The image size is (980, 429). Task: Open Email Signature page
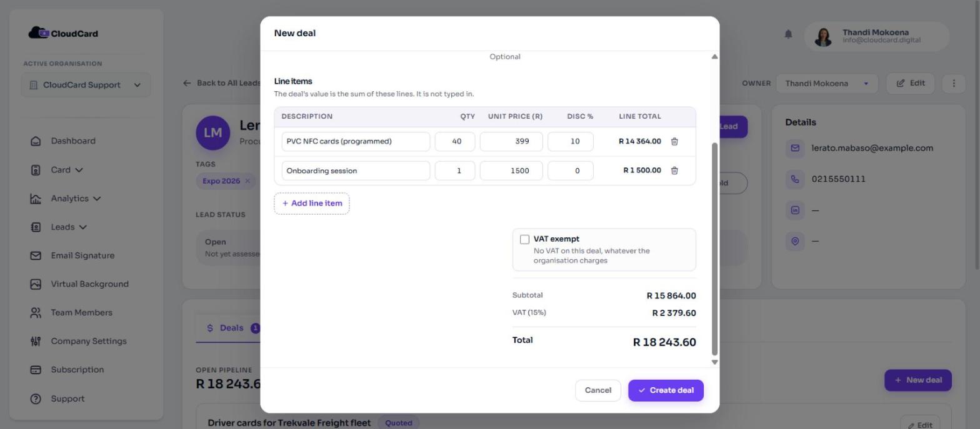tap(82, 255)
